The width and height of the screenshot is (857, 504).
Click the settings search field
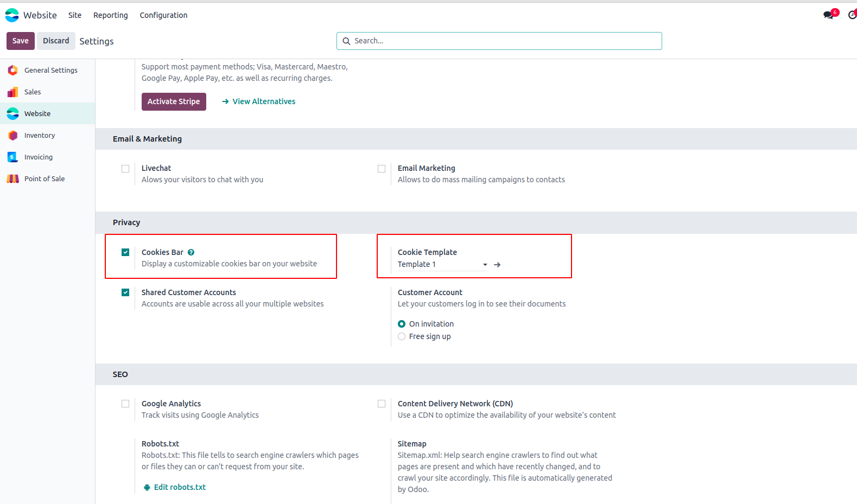[x=499, y=41]
